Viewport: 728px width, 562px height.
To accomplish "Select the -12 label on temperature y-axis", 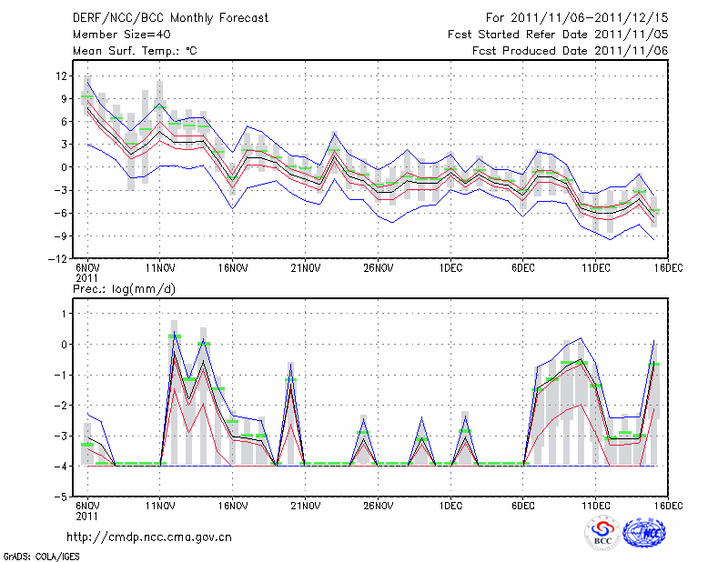I will point(58,259).
